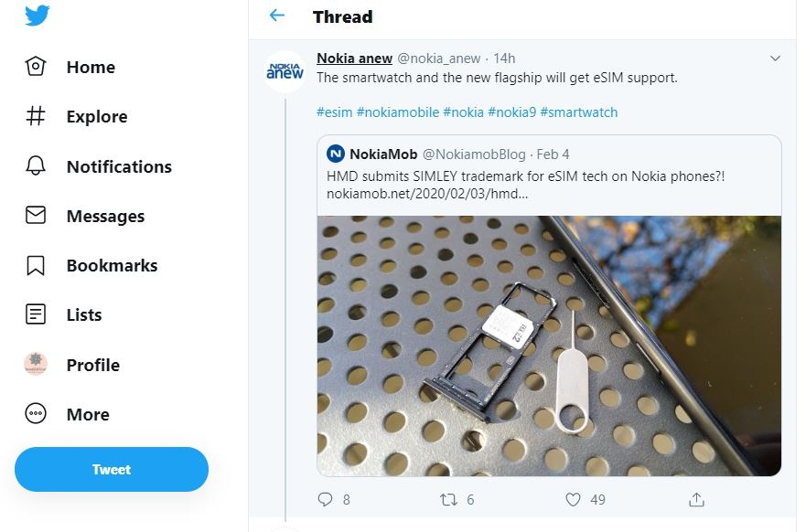Open the More options icon
This screenshot has width=806, height=532.
pos(36,413)
